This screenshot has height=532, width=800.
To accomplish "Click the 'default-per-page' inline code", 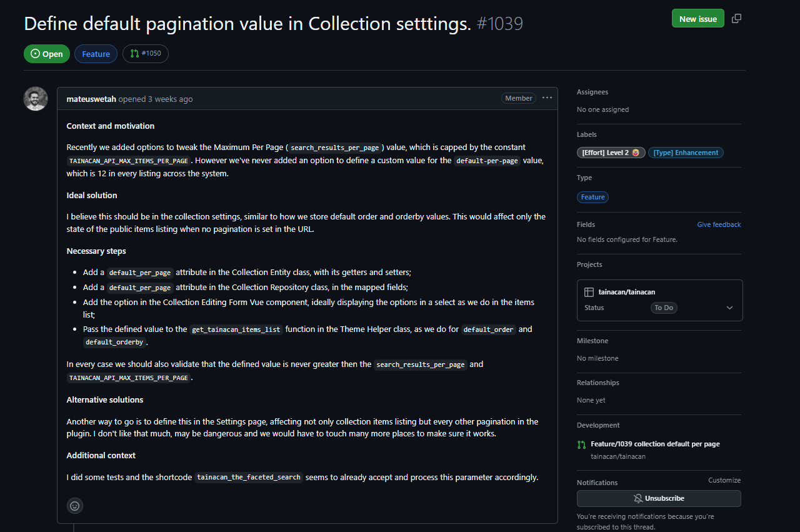I will pos(487,161).
